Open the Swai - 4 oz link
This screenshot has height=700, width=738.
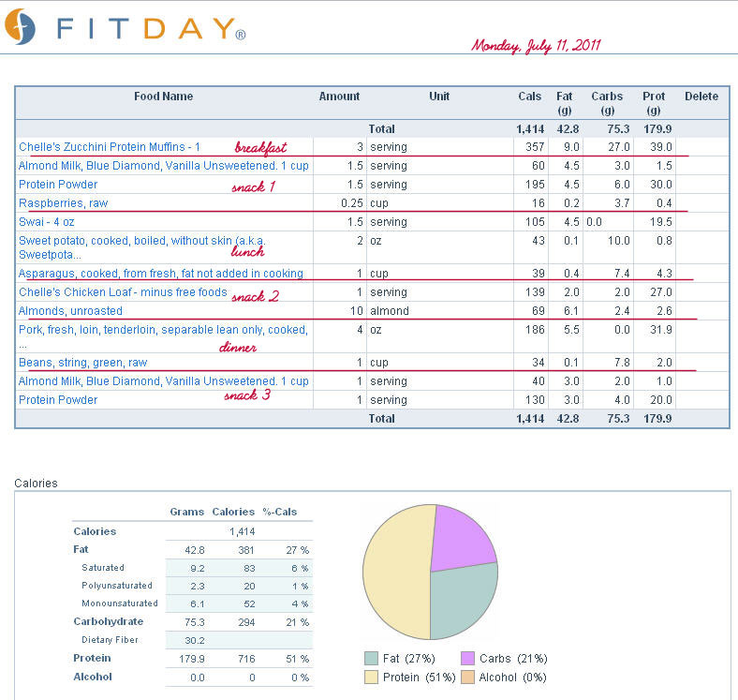(x=46, y=222)
